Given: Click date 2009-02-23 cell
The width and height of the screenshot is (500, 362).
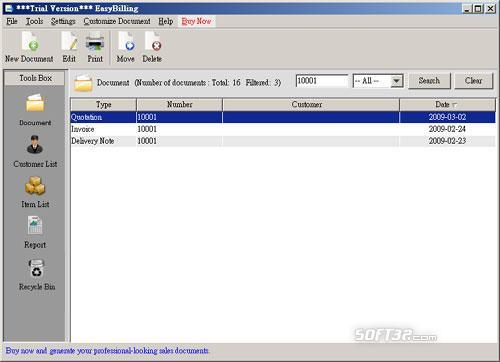Looking at the screenshot, I should click(447, 141).
